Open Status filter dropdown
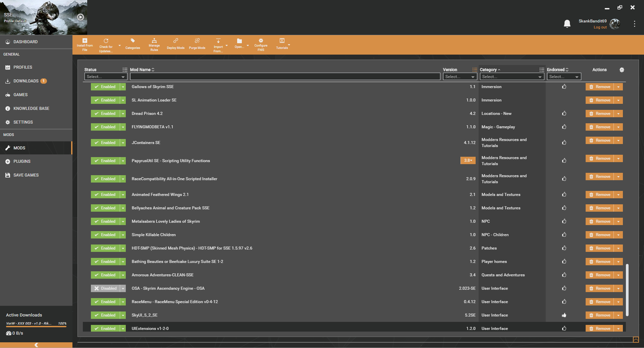 coord(106,77)
